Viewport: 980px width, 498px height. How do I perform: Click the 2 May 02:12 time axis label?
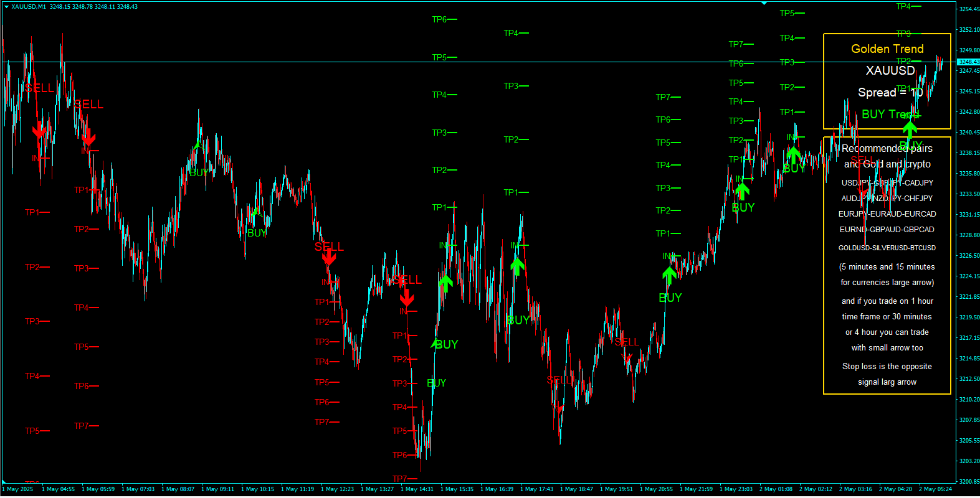click(x=816, y=489)
